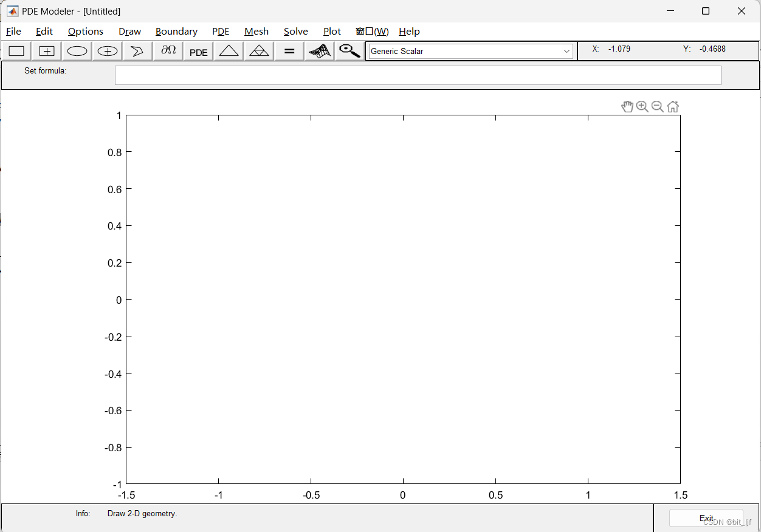Select the centered ellipse drawing tool
The height and width of the screenshot is (532, 761).
(107, 51)
